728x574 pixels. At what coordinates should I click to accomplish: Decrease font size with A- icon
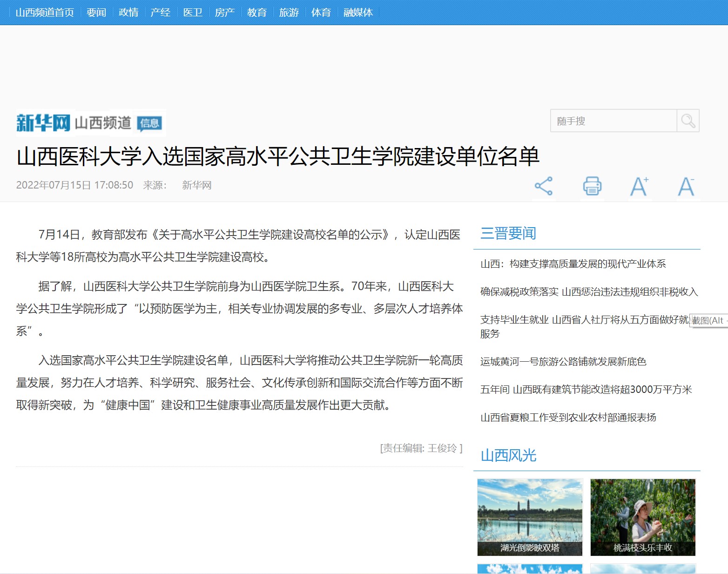pos(686,186)
